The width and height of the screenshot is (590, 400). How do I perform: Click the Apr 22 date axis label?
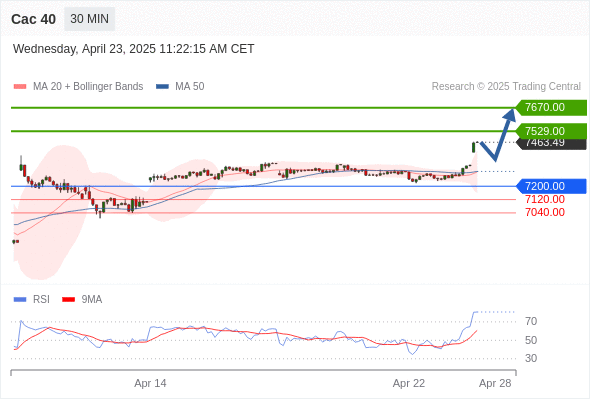pyautogui.click(x=409, y=383)
